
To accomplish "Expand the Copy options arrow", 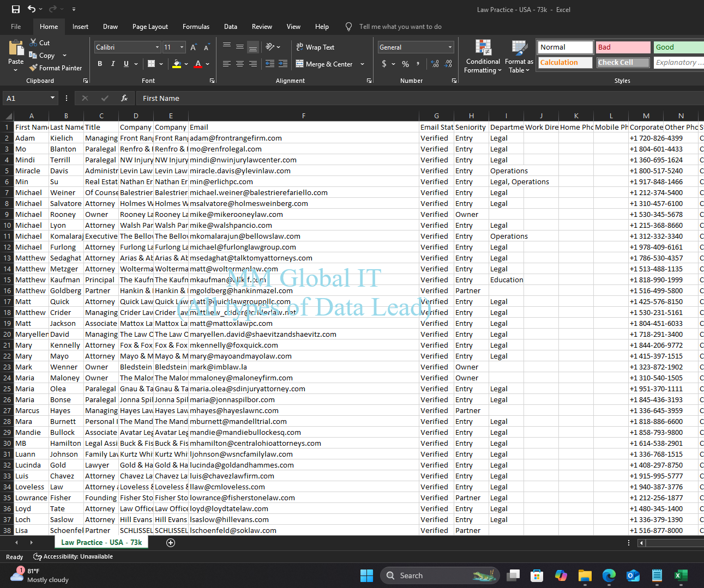I will [x=64, y=55].
